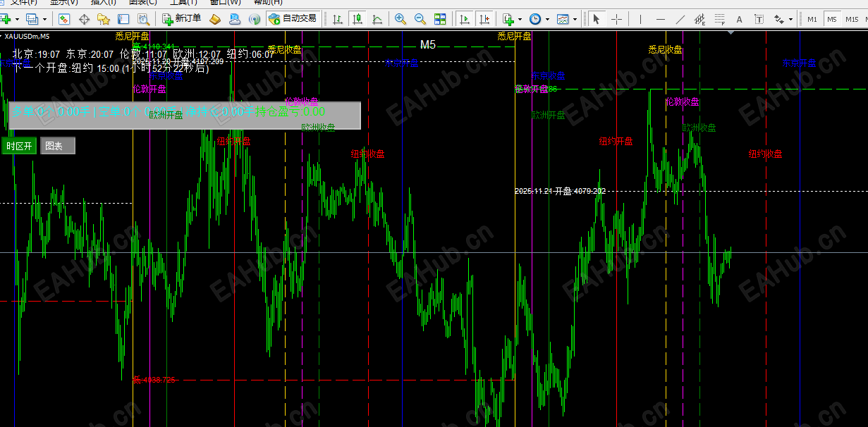868x427 pixels.
Task: Switch chart to candlesticks mode
Action: pyautogui.click(x=358, y=19)
